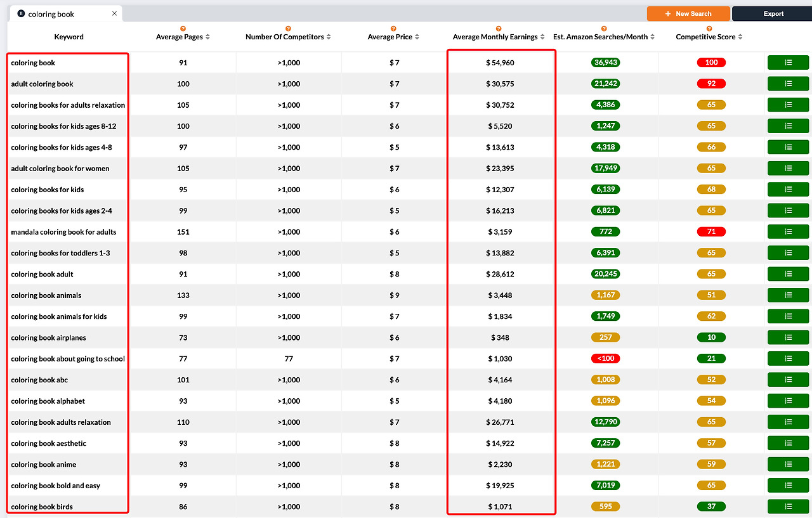Viewport: 812px width, 518px height.
Task: Open details list for "coloring books for kids" row
Action: [x=788, y=190]
